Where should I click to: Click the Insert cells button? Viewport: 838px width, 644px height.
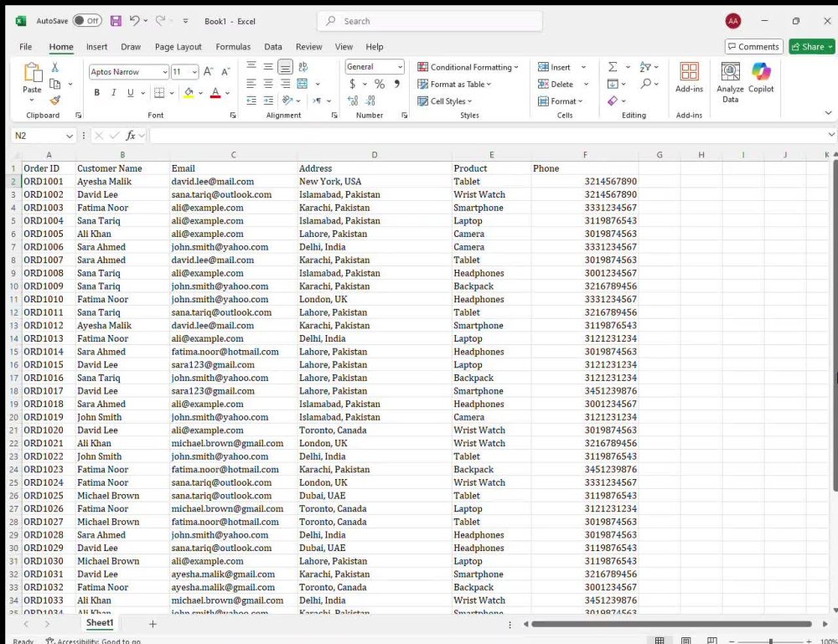pos(555,67)
